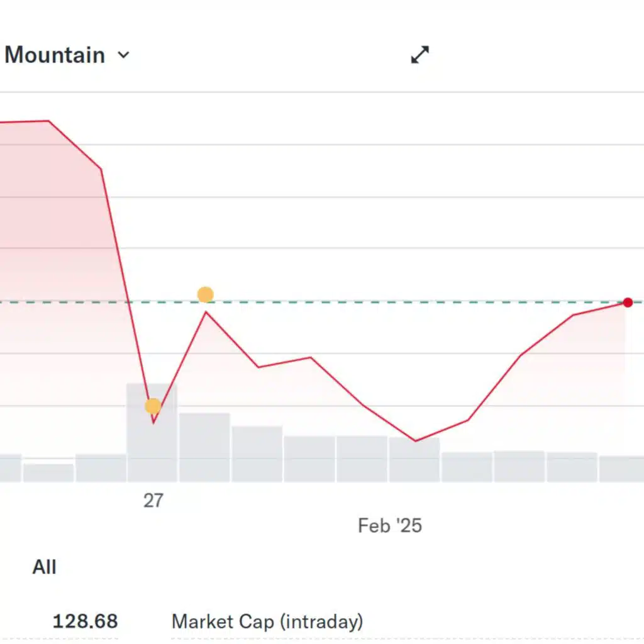Image resolution: width=644 pixels, height=644 pixels.
Task: Click the price line peak at far left
Action: pos(48,121)
